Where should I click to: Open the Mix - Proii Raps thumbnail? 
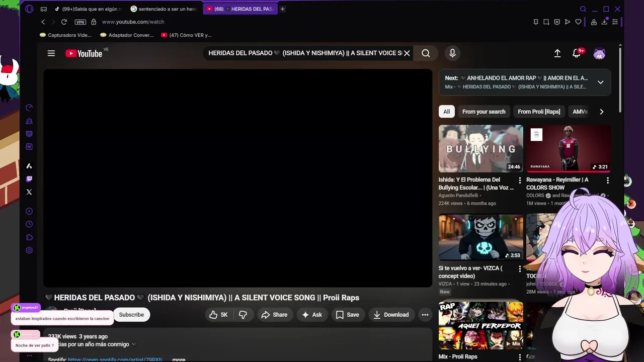(480, 325)
